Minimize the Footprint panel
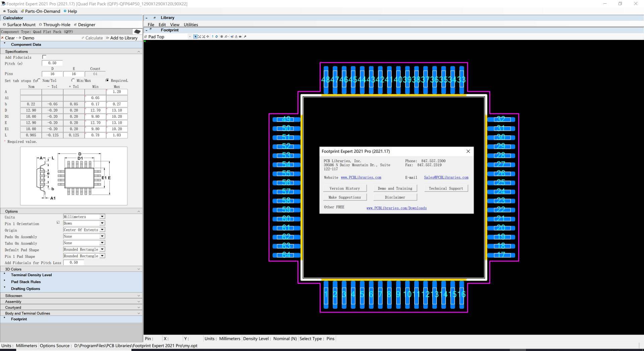644x351 pixels. coord(146,30)
